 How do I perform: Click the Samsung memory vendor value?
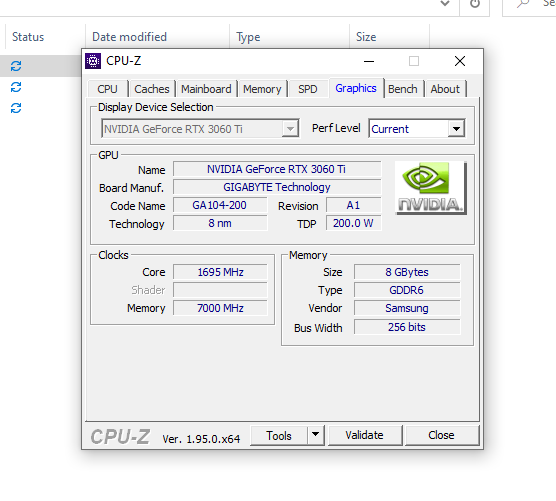pyautogui.click(x=407, y=308)
